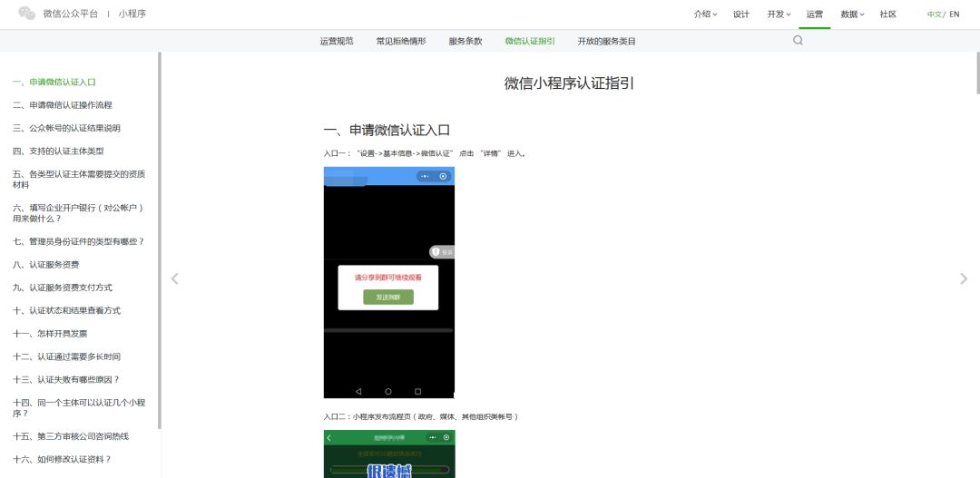Click the 微信小程序认证指引 page title

click(x=569, y=83)
